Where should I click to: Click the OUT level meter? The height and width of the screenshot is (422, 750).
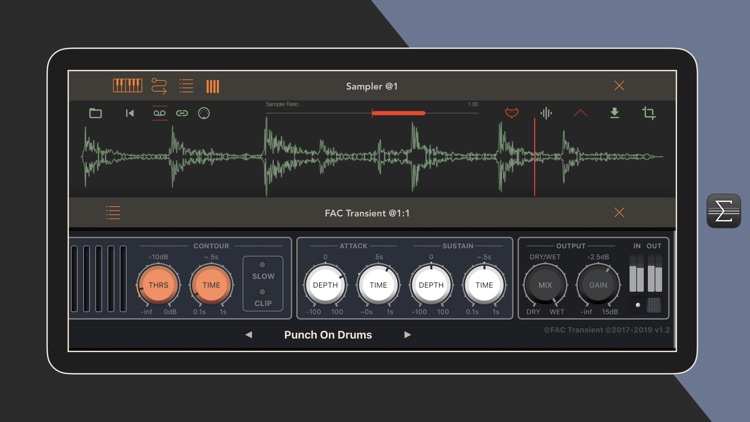(654, 273)
